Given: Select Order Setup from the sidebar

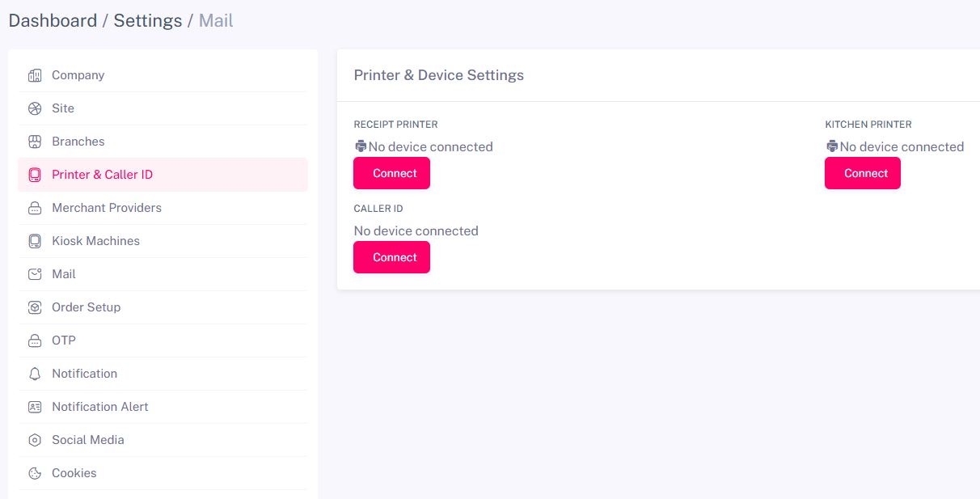Looking at the screenshot, I should (x=86, y=307).
